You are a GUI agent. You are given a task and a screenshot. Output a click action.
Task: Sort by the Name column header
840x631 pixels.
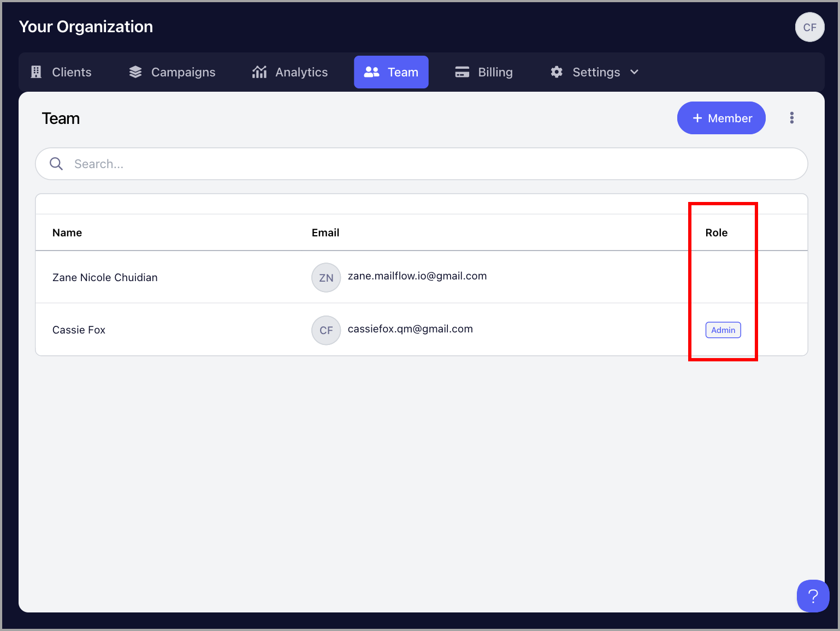pyautogui.click(x=67, y=233)
